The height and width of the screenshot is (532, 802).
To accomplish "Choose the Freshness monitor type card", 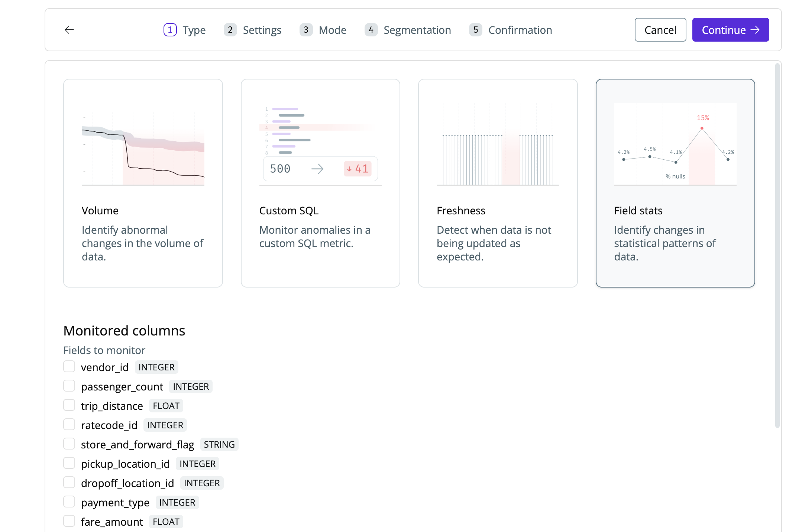I will click(x=498, y=183).
